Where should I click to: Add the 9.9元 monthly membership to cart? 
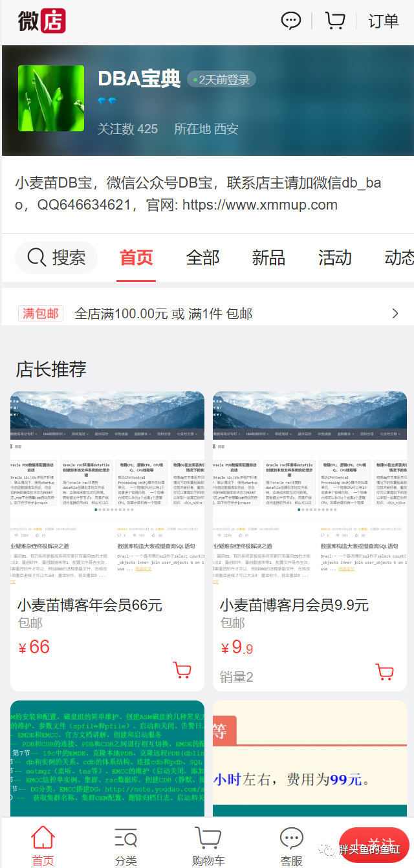(385, 671)
